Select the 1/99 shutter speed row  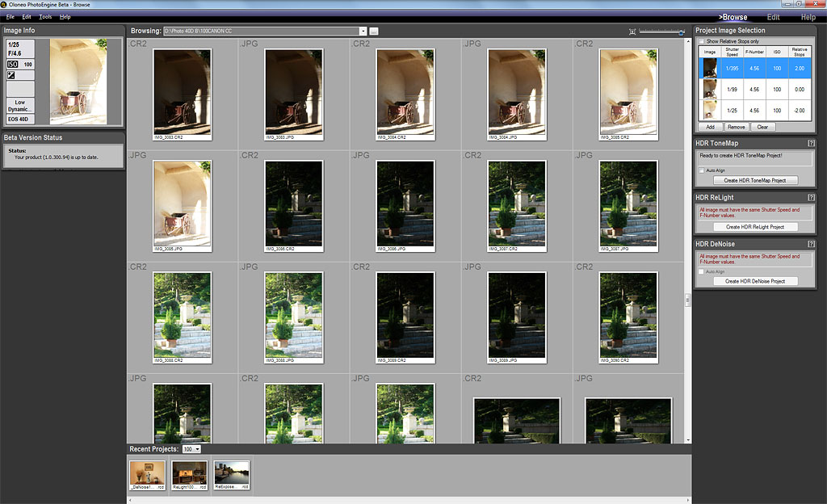755,89
